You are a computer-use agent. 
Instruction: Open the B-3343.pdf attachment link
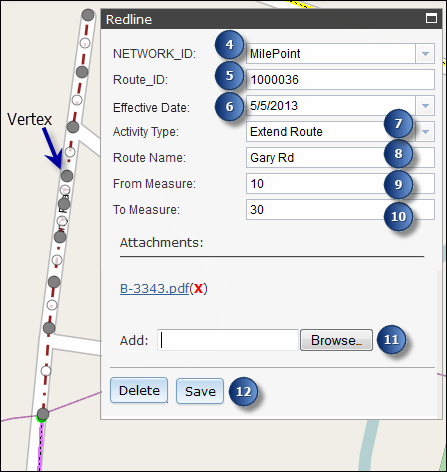(x=155, y=288)
